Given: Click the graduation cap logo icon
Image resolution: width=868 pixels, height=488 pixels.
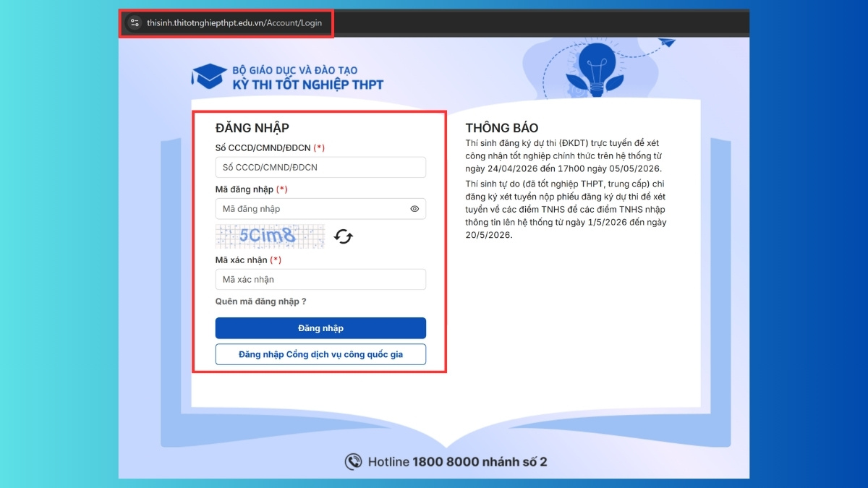Looking at the screenshot, I should tap(208, 77).
